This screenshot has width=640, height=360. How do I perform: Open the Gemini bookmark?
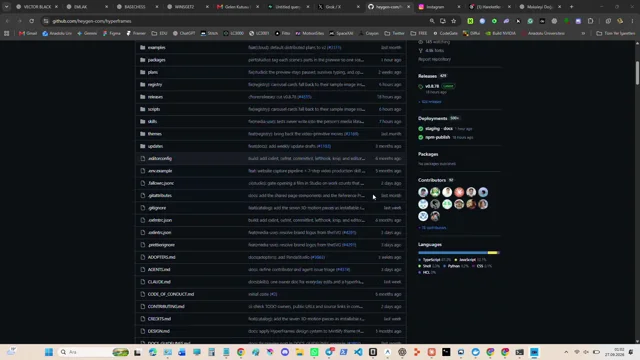click(87, 33)
